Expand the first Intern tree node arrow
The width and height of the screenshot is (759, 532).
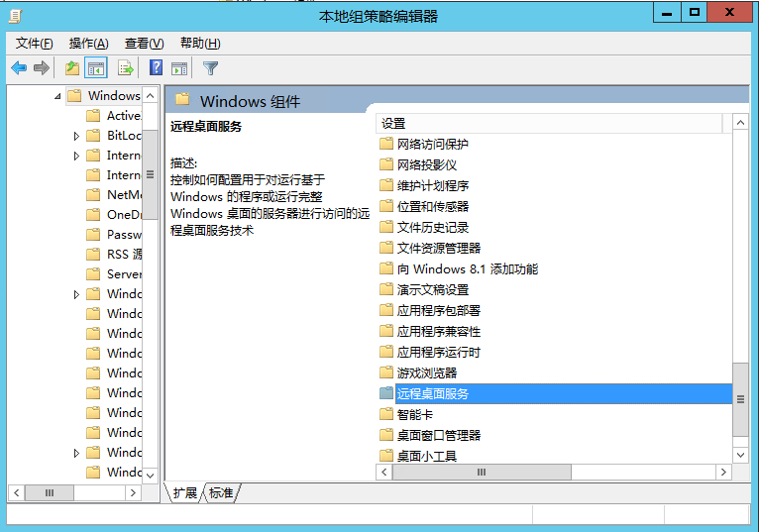[76, 156]
